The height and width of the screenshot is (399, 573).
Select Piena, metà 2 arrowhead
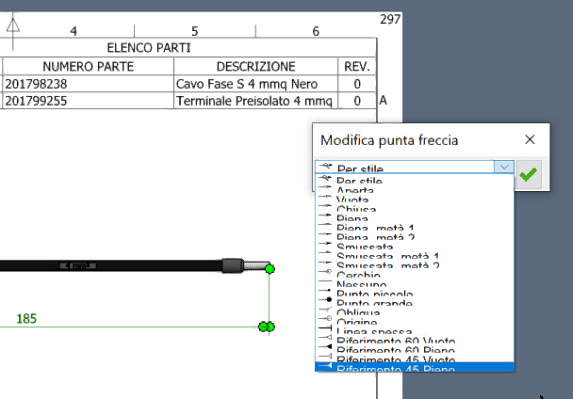(x=414, y=237)
